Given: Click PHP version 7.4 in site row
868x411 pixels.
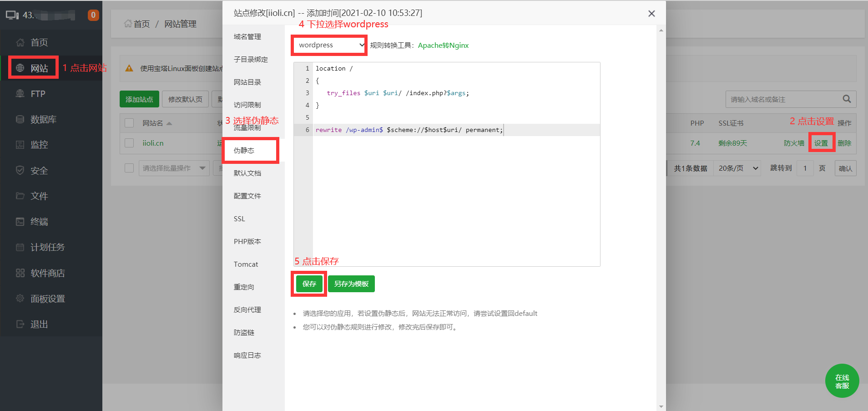Looking at the screenshot, I should click(695, 143).
